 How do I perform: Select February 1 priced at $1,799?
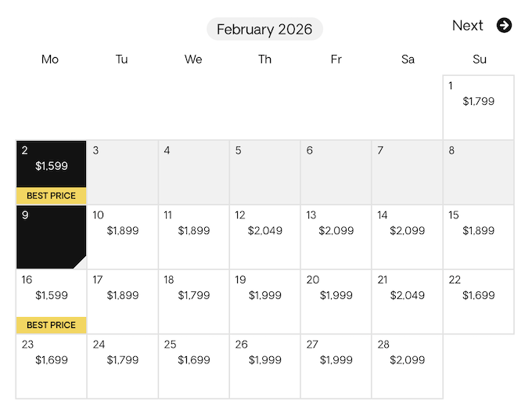(479, 107)
